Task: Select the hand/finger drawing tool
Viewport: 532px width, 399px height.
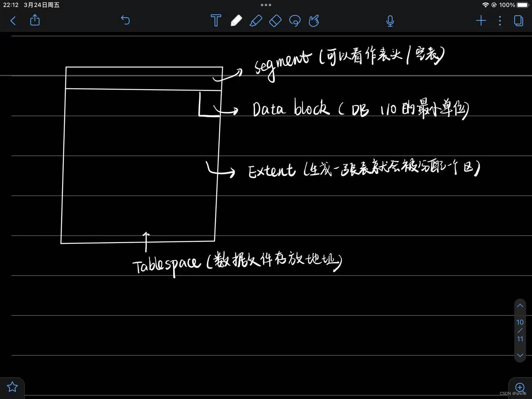Action: click(x=314, y=21)
